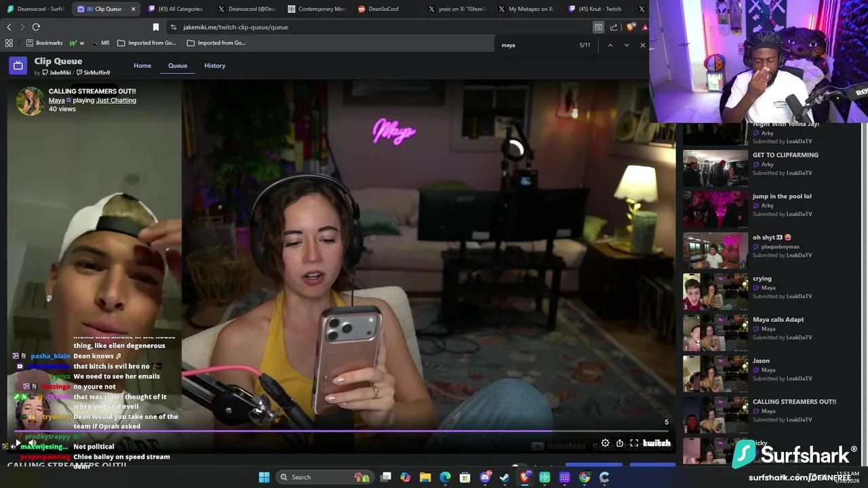Image resolution: width=868 pixels, height=488 pixels.
Task: Click the CALLING STREAMERS OUT!! clip title
Action: tap(92, 91)
